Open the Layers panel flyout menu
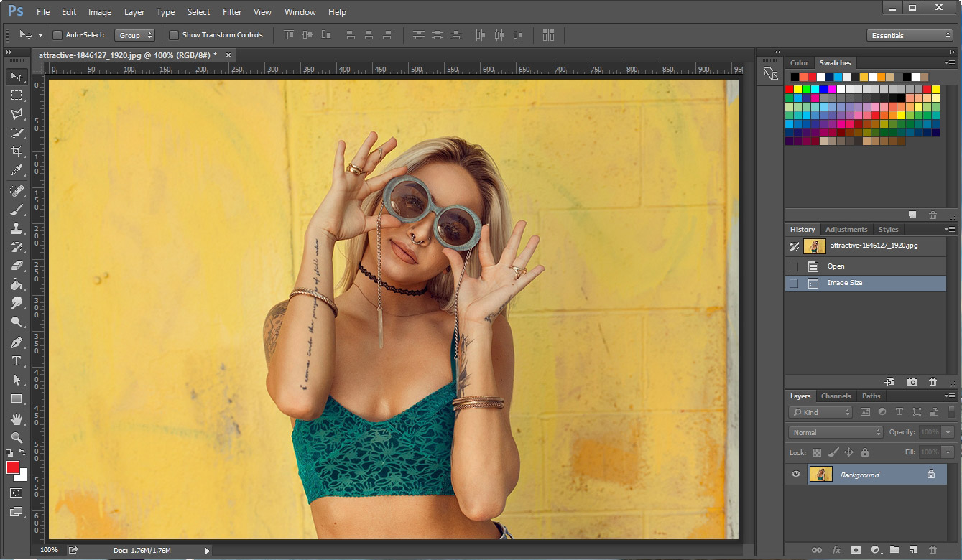This screenshot has width=962, height=560. 951,396
